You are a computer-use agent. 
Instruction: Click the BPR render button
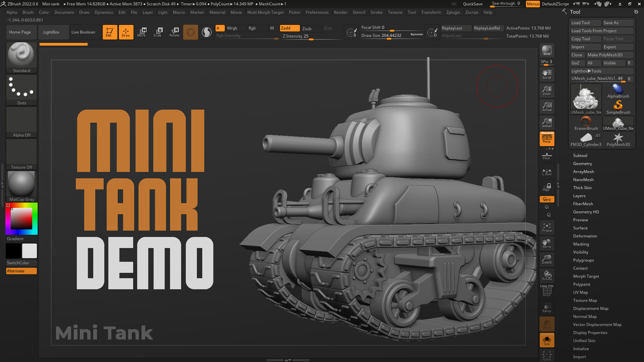pyautogui.click(x=547, y=50)
